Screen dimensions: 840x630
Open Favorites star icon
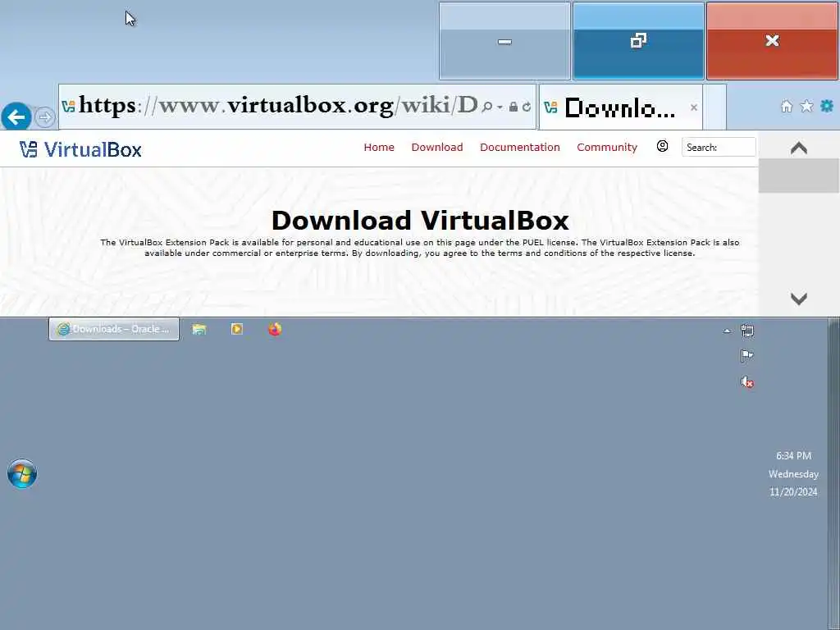pyautogui.click(x=806, y=106)
